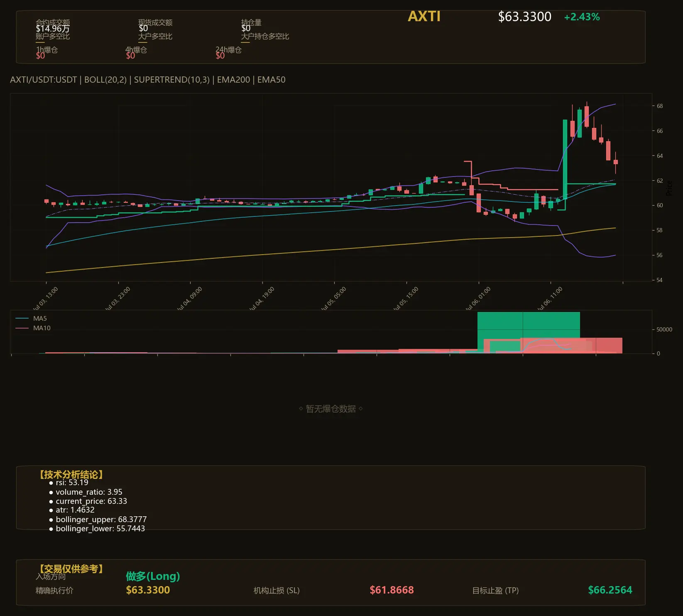Click the 暂无爆仓数据 message

[331, 409]
